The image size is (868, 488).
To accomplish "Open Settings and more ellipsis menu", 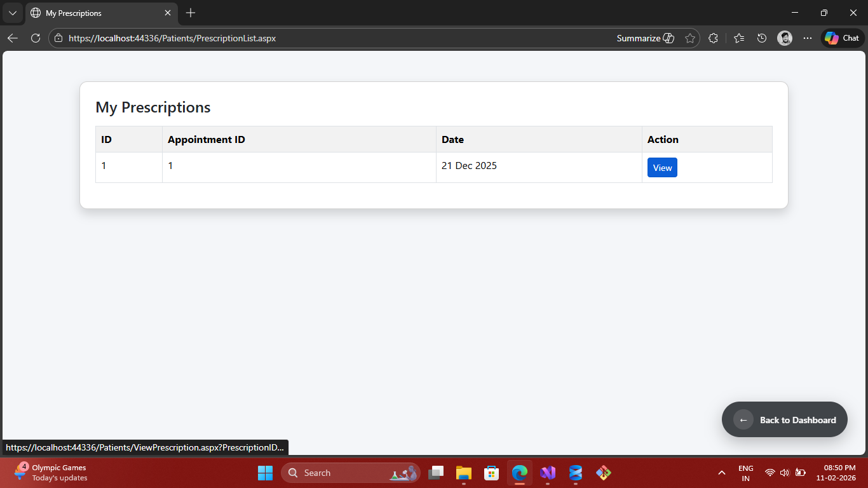I will [808, 38].
